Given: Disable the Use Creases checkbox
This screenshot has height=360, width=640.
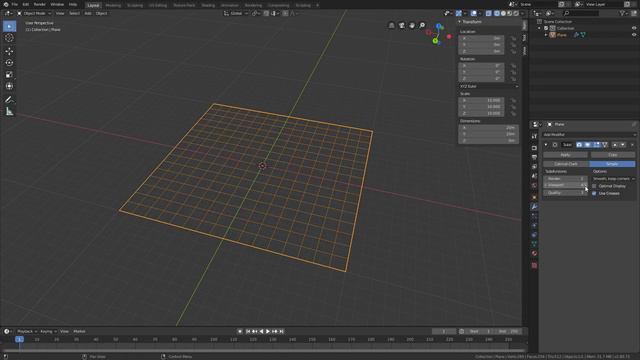Looking at the screenshot, I should pos(594,193).
